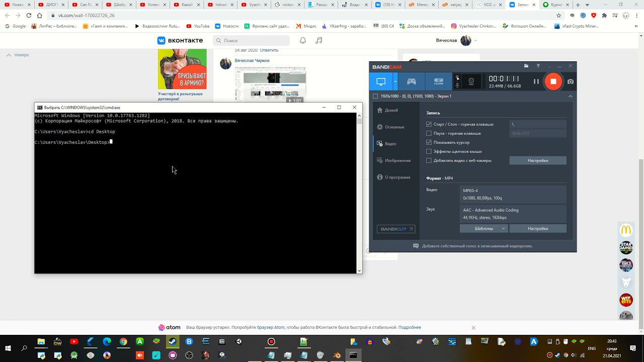Viewport: 644px width, 362px height.
Task: Click the Ответить reply link
Action: [x=269, y=50]
